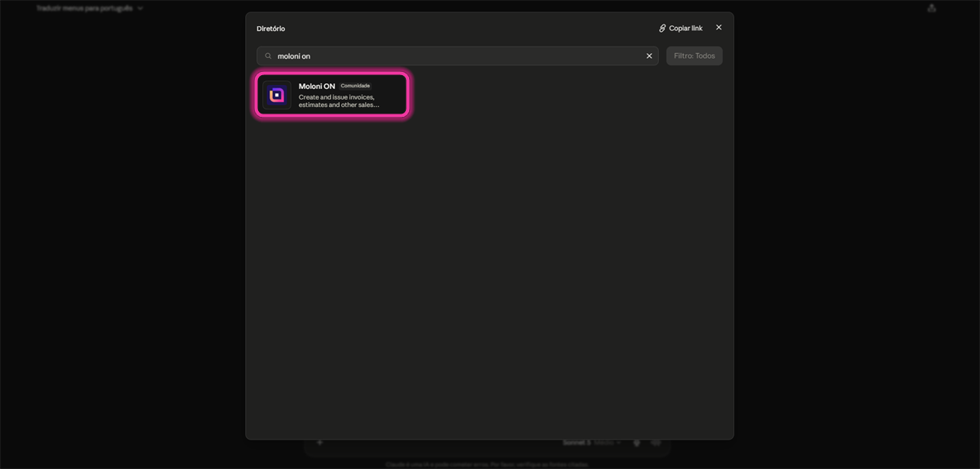Image resolution: width=980 pixels, height=469 pixels.
Task: Click the Copiar link button
Action: click(680, 28)
